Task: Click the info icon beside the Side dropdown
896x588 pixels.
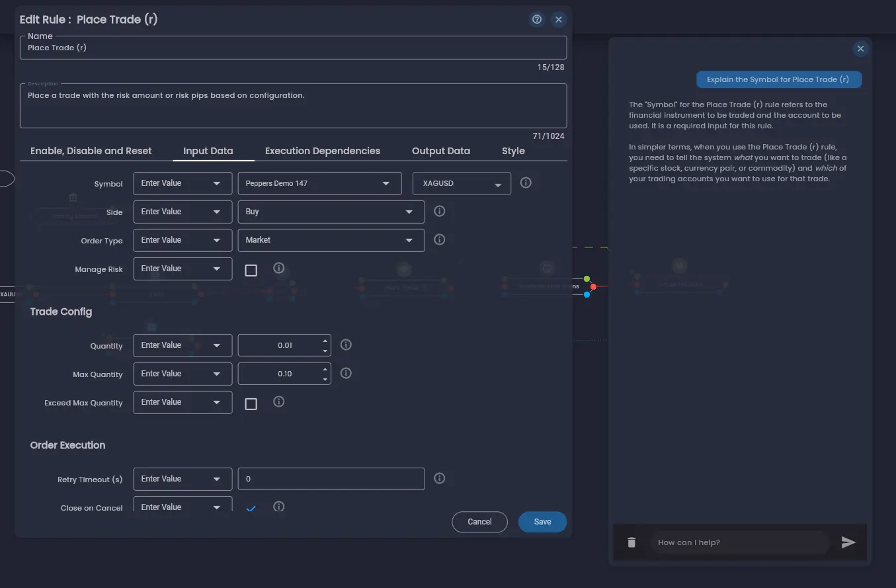Action: click(438, 211)
